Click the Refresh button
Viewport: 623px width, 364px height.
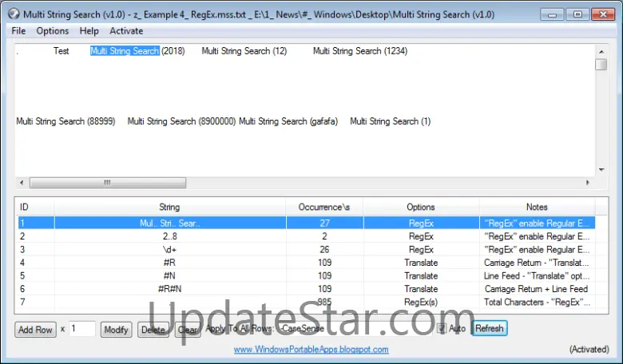[489, 328]
